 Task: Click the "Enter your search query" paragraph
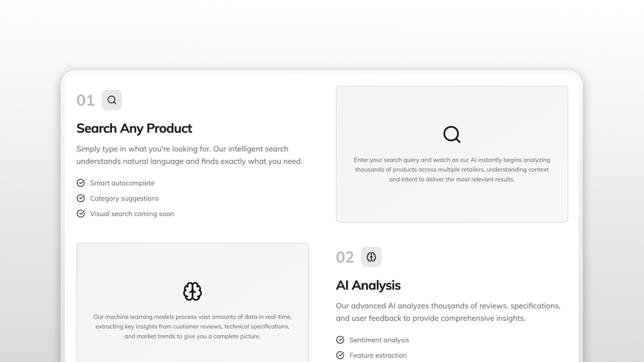coord(452,169)
